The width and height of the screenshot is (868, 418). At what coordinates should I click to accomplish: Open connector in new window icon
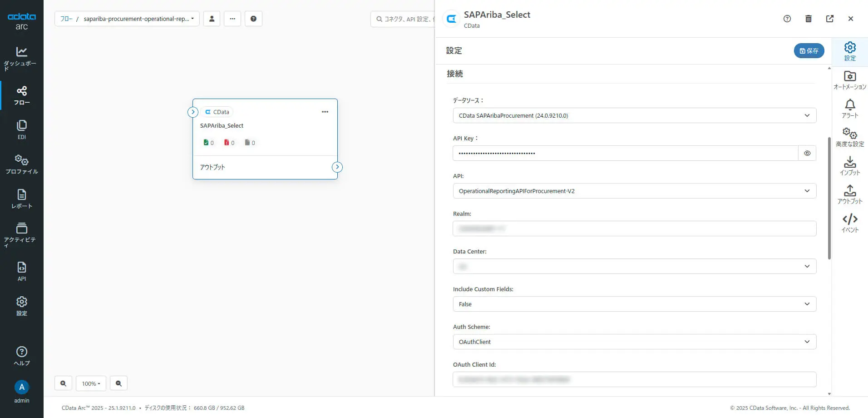click(x=829, y=19)
